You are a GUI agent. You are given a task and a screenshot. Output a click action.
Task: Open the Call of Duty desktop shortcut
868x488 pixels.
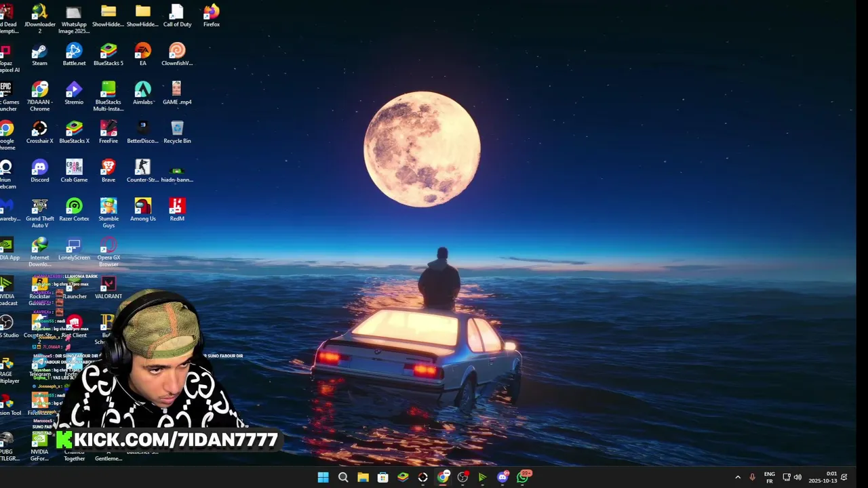pyautogui.click(x=177, y=16)
